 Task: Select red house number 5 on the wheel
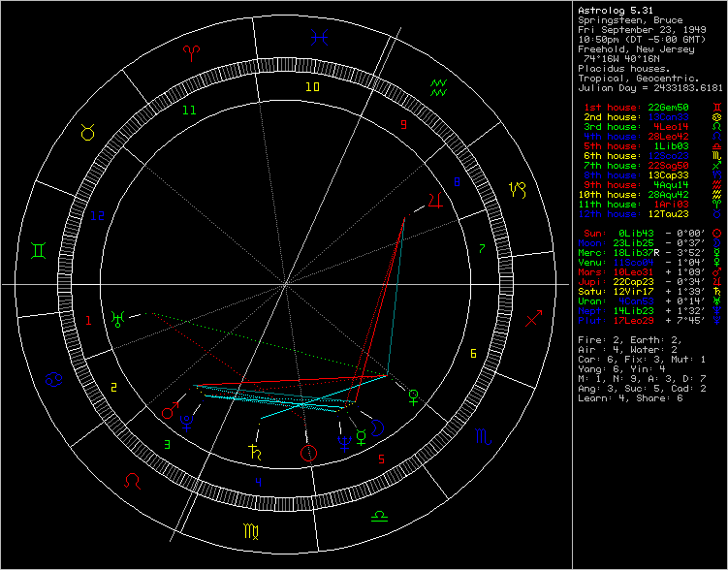[381, 459]
